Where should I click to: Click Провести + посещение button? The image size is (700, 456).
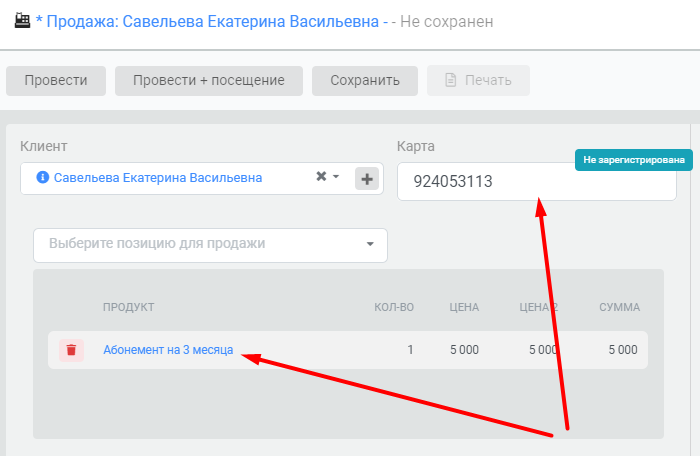[209, 80]
